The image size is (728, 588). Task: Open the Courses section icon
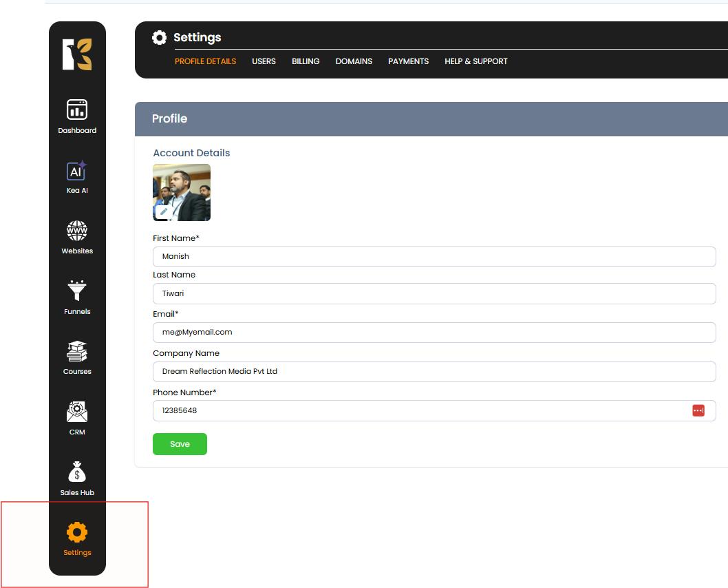(77, 352)
